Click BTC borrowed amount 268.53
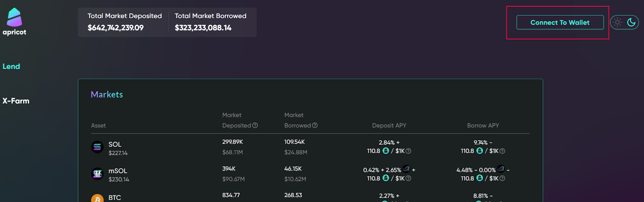Screen dimensions: 644x202 tap(293, 195)
